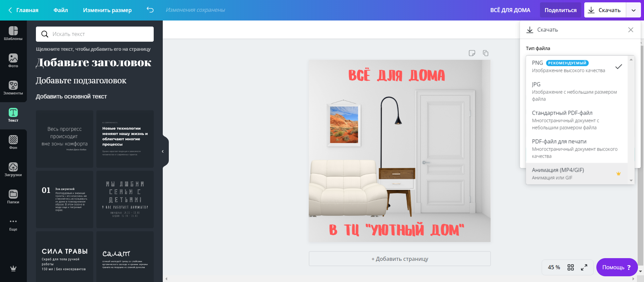
Task: Enter fullscreen presentation mode
Action: click(x=584, y=268)
